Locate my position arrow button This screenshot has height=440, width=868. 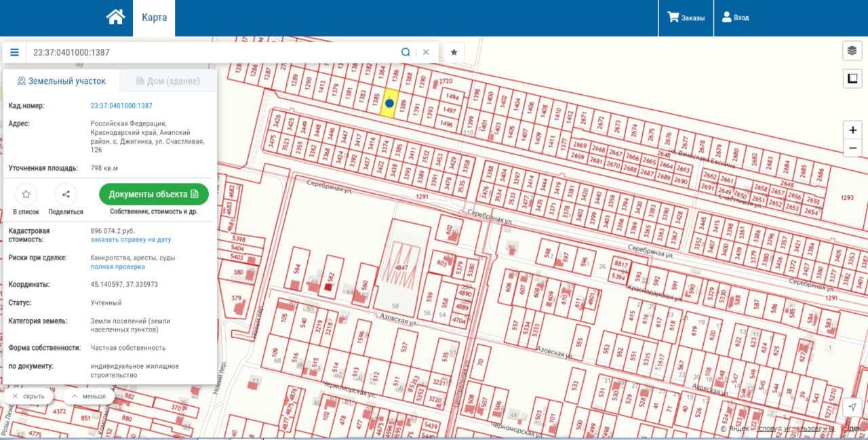[852, 407]
